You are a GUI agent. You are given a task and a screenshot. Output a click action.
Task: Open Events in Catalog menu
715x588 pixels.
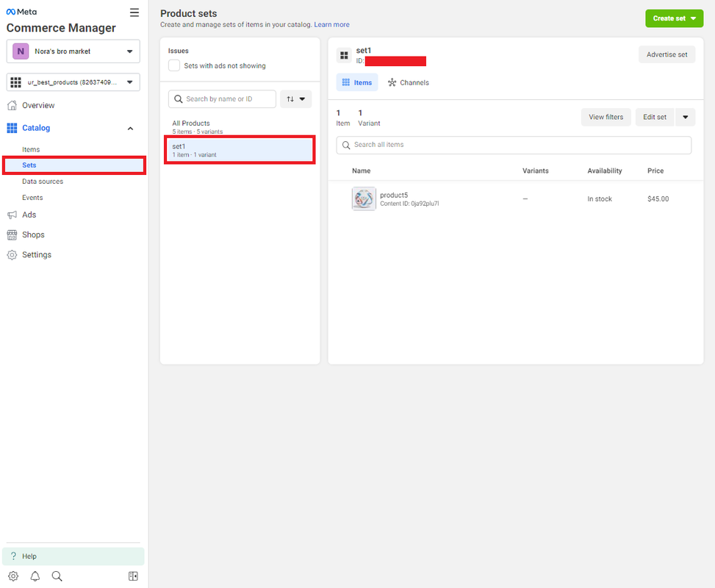point(32,198)
